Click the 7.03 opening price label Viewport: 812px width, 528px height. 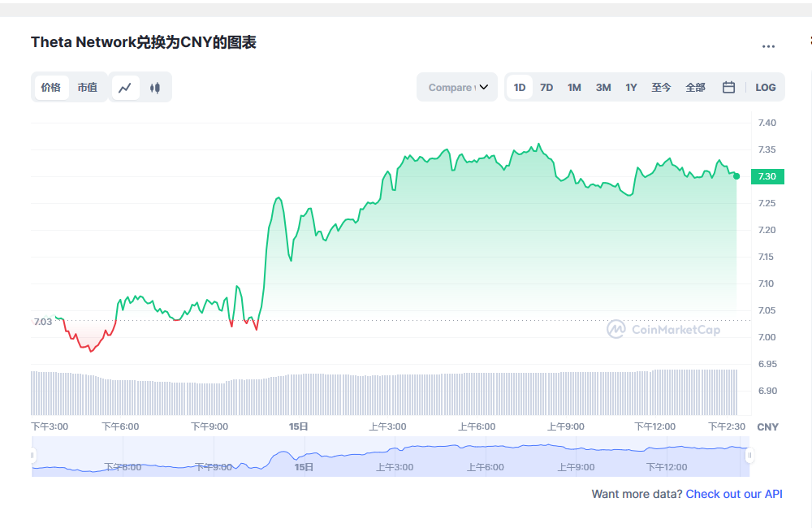[43, 322]
